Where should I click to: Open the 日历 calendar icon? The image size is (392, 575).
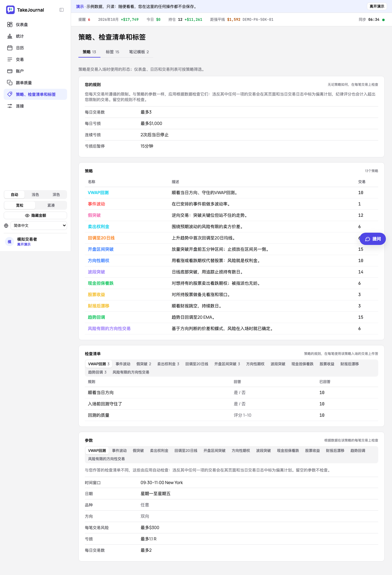tap(10, 48)
